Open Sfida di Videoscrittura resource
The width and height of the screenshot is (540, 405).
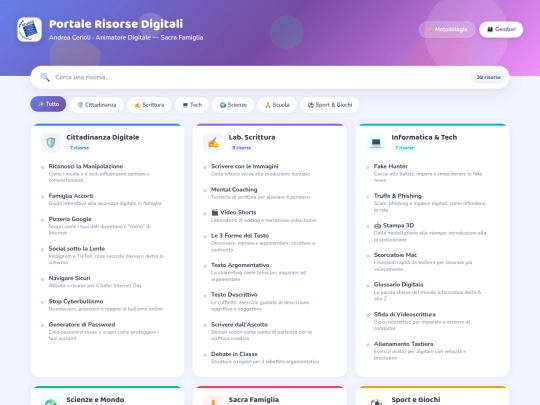[432, 321]
